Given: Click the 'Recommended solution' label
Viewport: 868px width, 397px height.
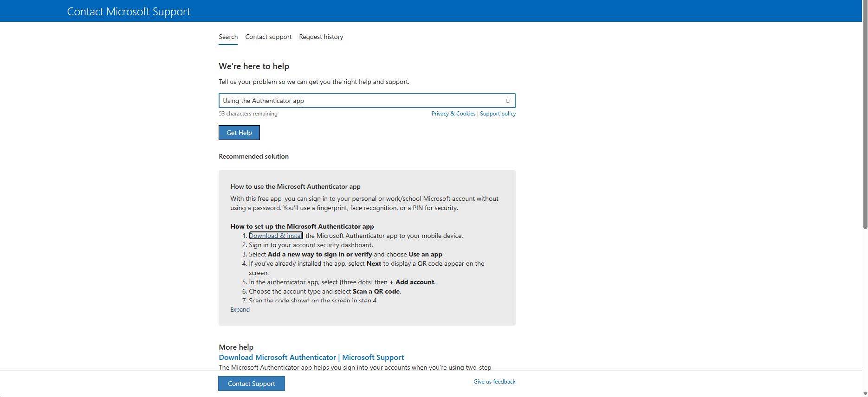Looking at the screenshot, I should click(253, 157).
